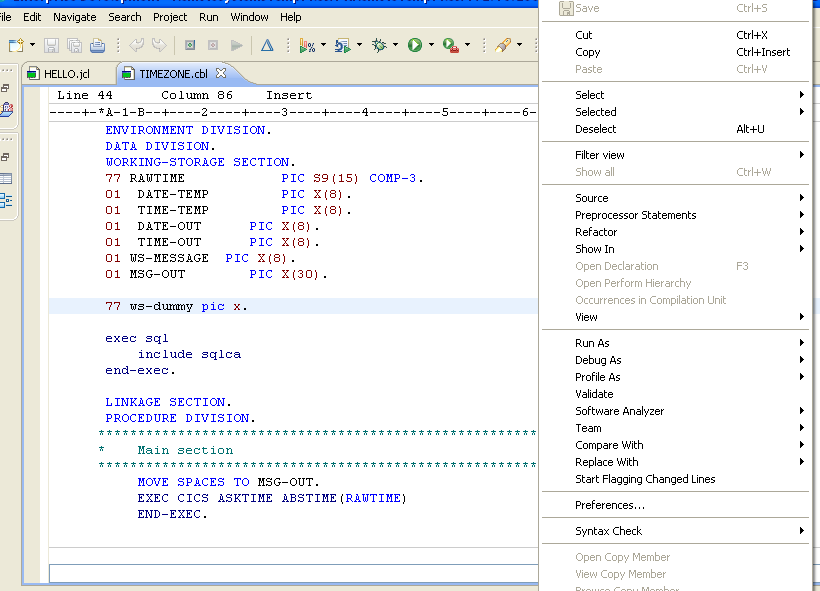
Task: Click the first green square toolbar icon
Action: point(190,46)
